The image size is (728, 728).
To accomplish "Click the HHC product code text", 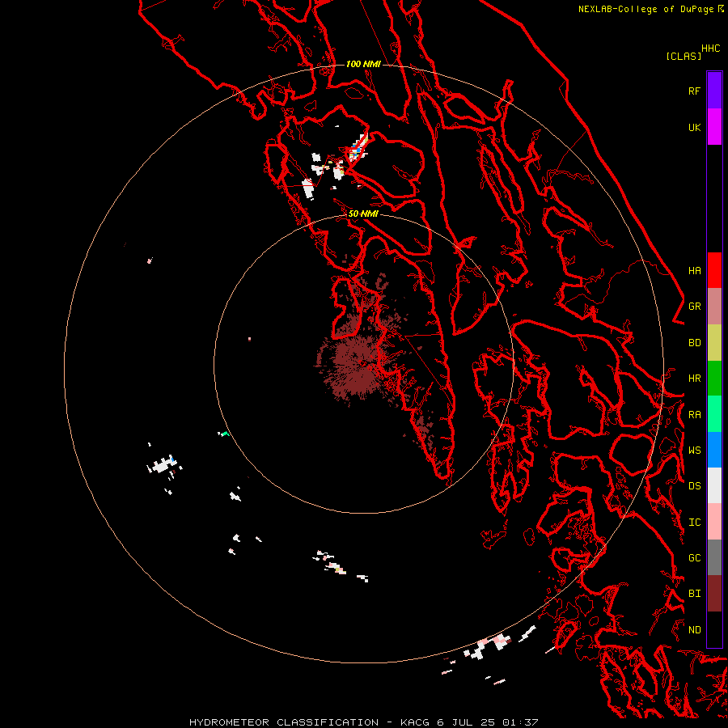I will pyautogui.click(x=711, y=49).
